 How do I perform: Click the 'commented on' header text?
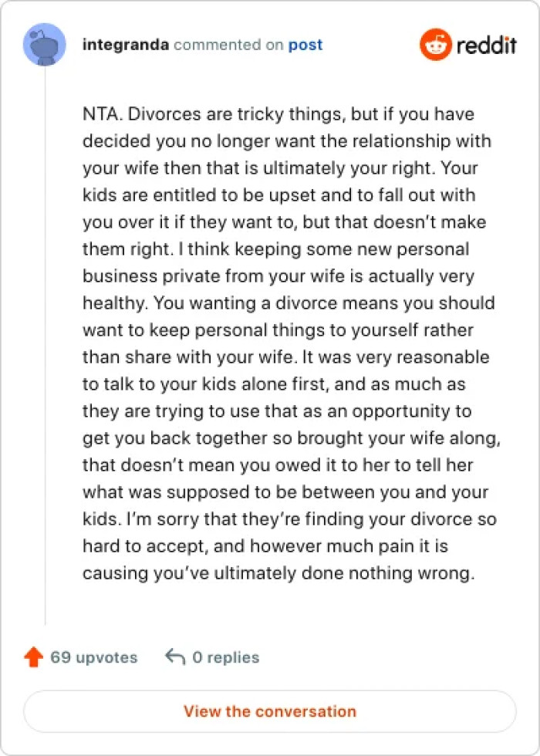(x=229, y=45)
